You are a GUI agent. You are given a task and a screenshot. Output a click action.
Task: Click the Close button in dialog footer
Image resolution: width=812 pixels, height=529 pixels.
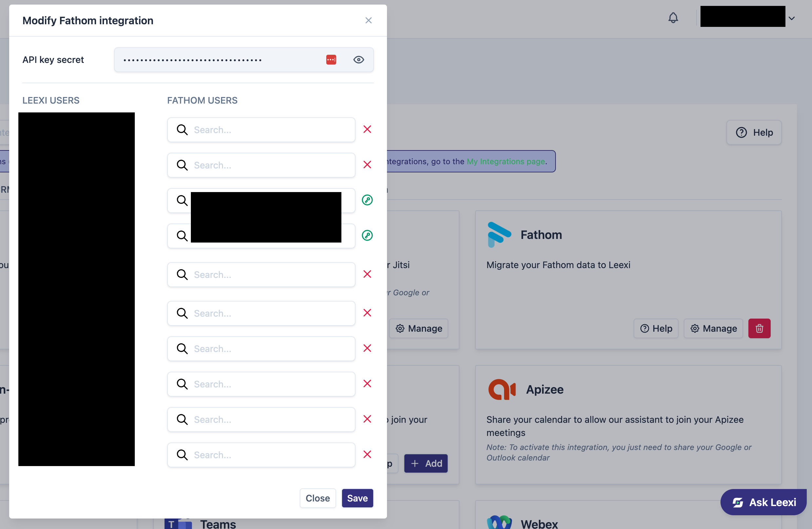coord(317,498)
